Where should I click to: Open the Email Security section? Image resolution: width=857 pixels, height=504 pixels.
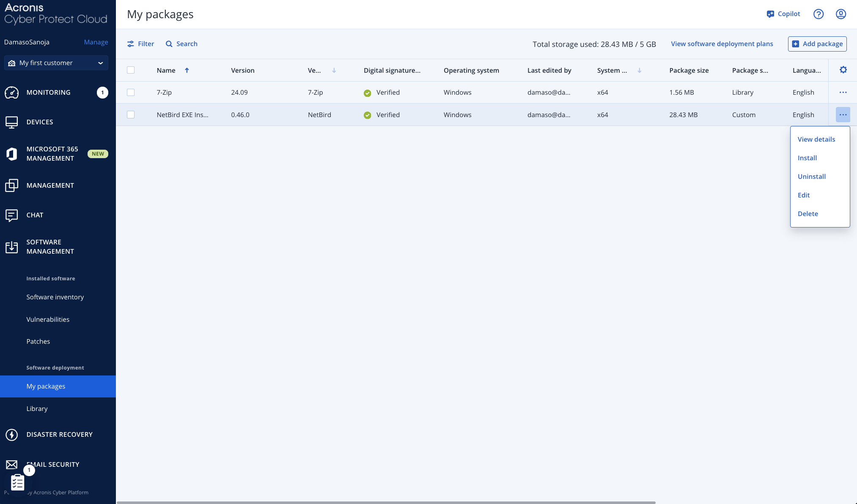[52, 464]
